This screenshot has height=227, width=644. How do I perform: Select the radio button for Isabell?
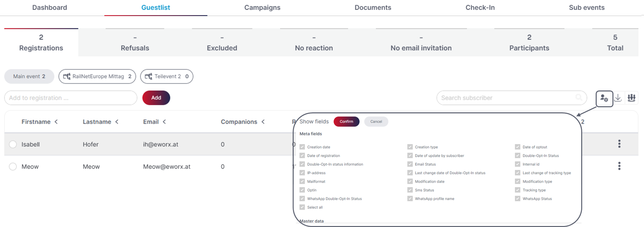click(x=13, y=144)
